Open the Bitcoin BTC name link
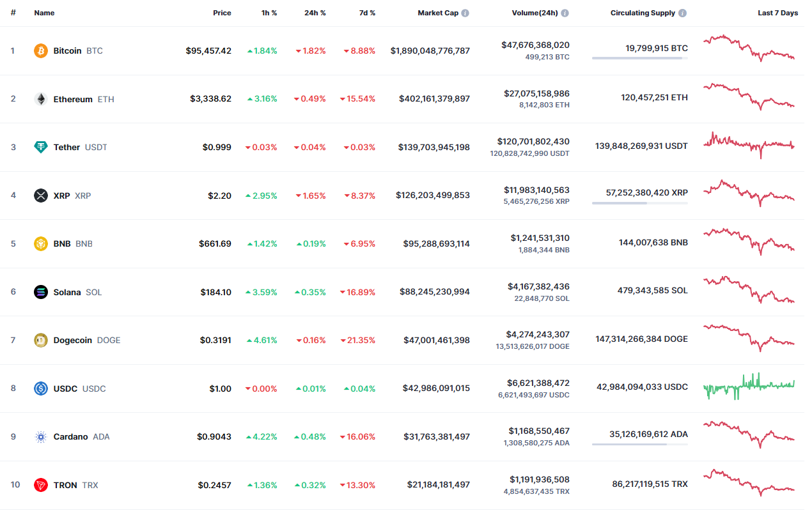Screen dimensions: 812x515 coord(78,50)
